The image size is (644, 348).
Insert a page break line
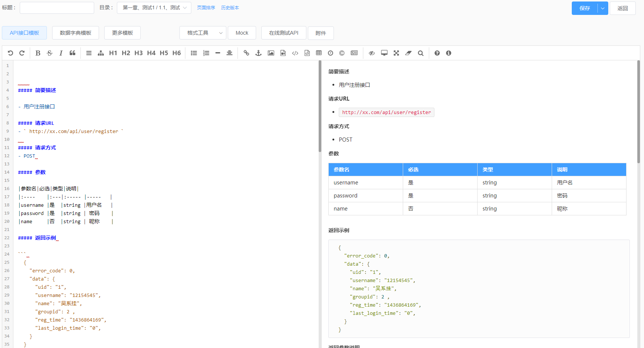(x=229, y=53)
